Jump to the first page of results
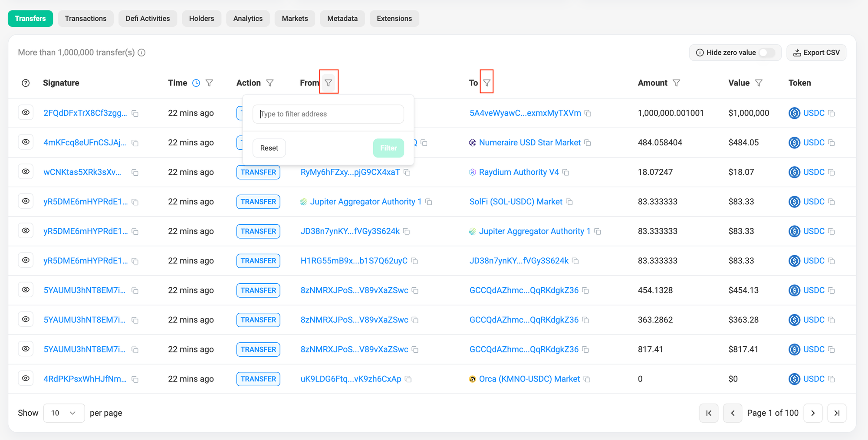 click(x=709, y=413)
